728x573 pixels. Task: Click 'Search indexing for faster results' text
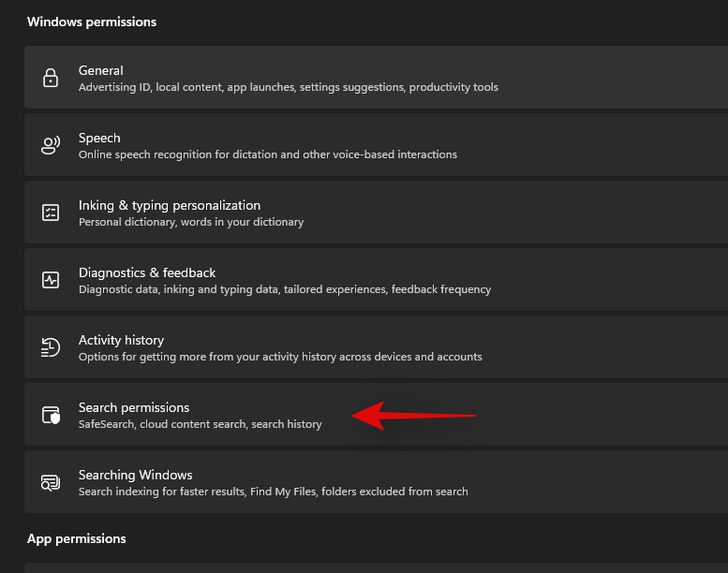point(273,492)
